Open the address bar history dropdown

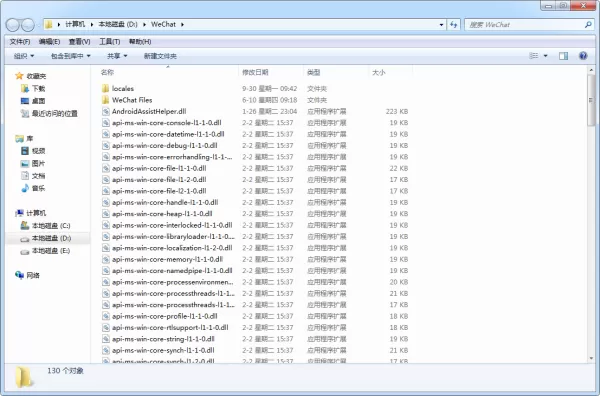click(441, 24)
